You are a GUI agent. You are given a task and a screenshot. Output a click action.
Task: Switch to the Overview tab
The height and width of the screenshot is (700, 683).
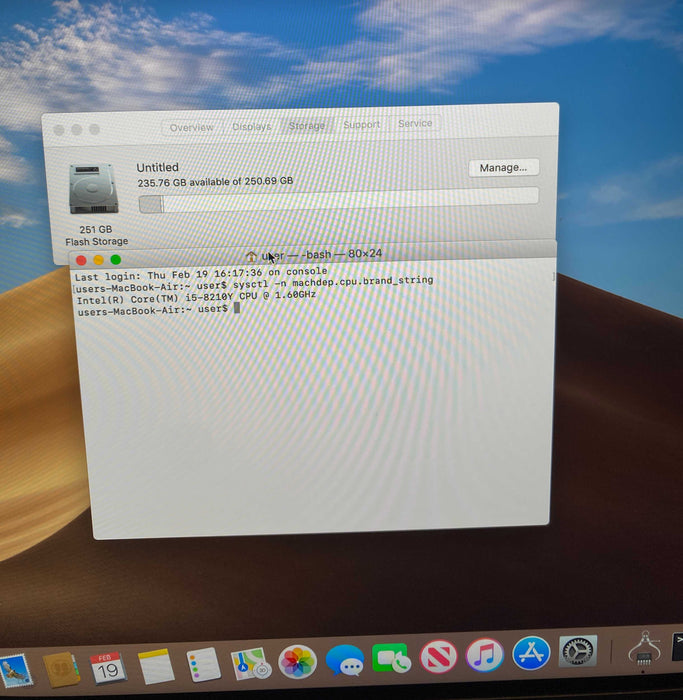coord(192,128)
